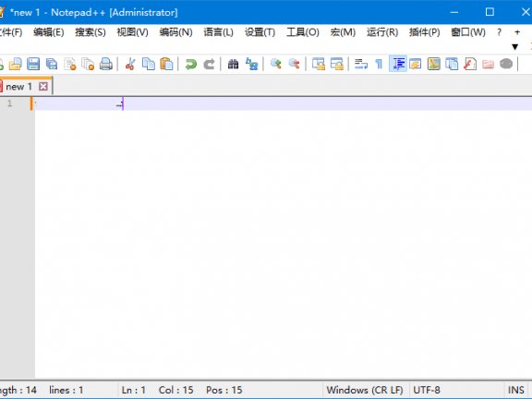Click the lines : 1 status bar entry
Screen dimensions: 532x399
[x=66, y=390]
